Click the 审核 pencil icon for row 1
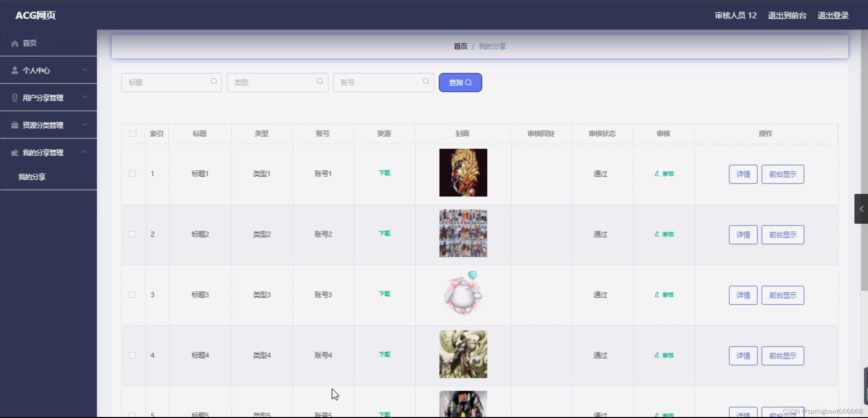This screenshot has height=418, width=868. (657, 174)
